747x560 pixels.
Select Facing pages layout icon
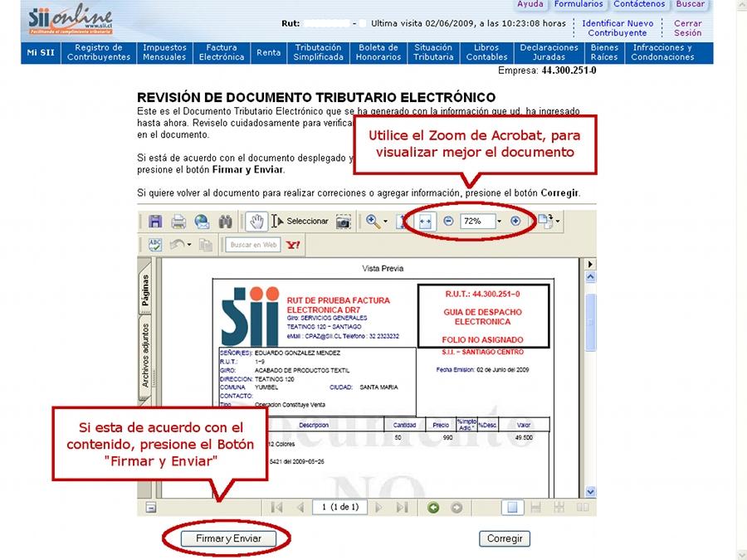coord(583,508)
